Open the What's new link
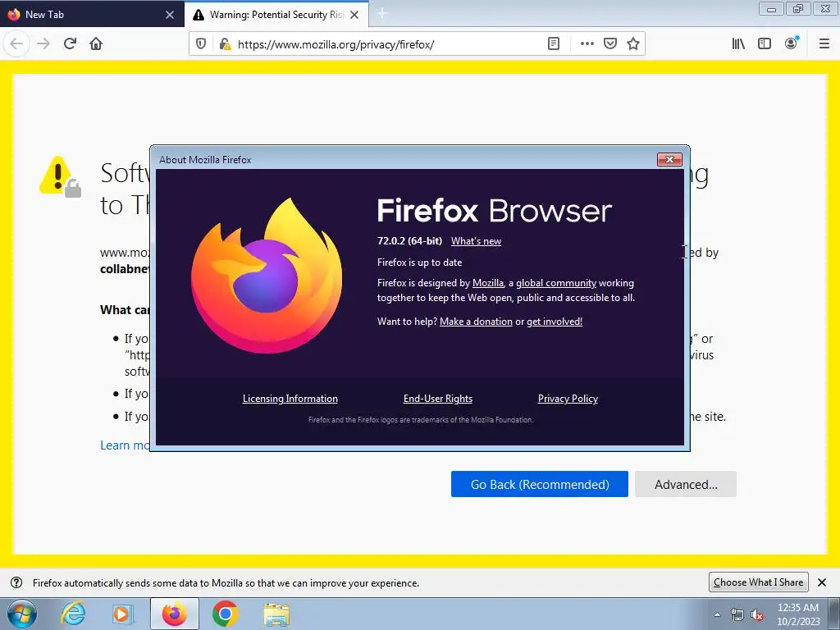 pos(477,241)
